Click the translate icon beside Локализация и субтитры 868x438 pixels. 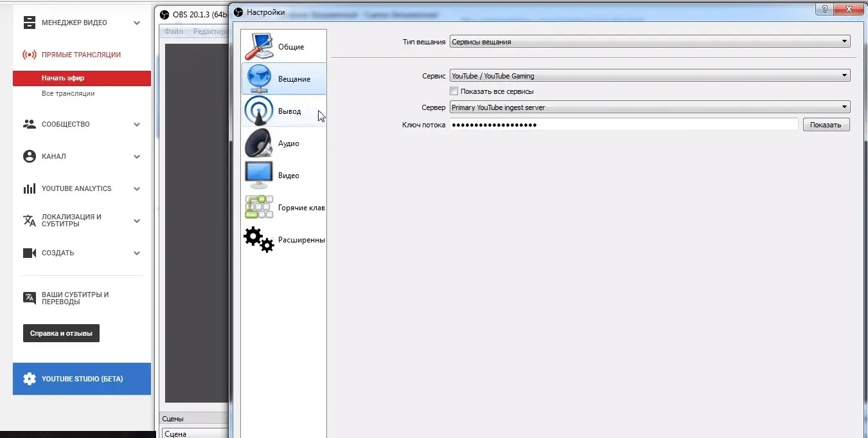(30, 221)
